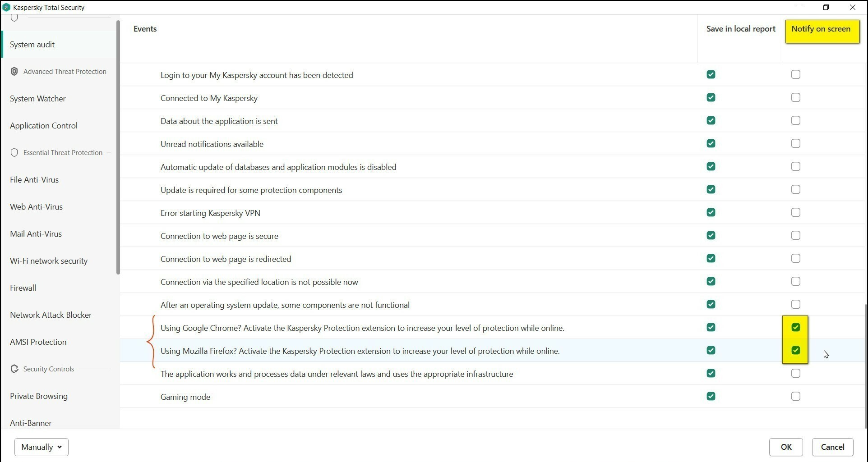Open Wi-Fi network security
The height and width of the screenshot is (462, 868).
coord(59,261)
